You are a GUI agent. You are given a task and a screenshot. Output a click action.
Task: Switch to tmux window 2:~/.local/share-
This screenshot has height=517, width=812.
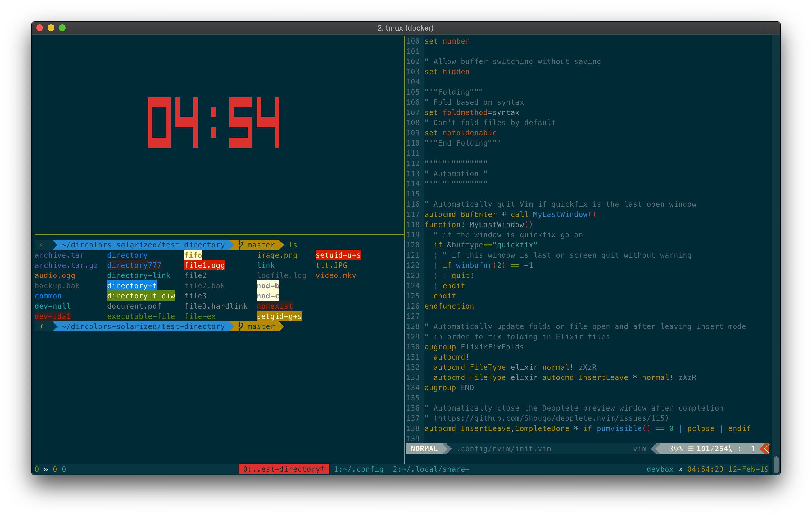pos(431,469)
